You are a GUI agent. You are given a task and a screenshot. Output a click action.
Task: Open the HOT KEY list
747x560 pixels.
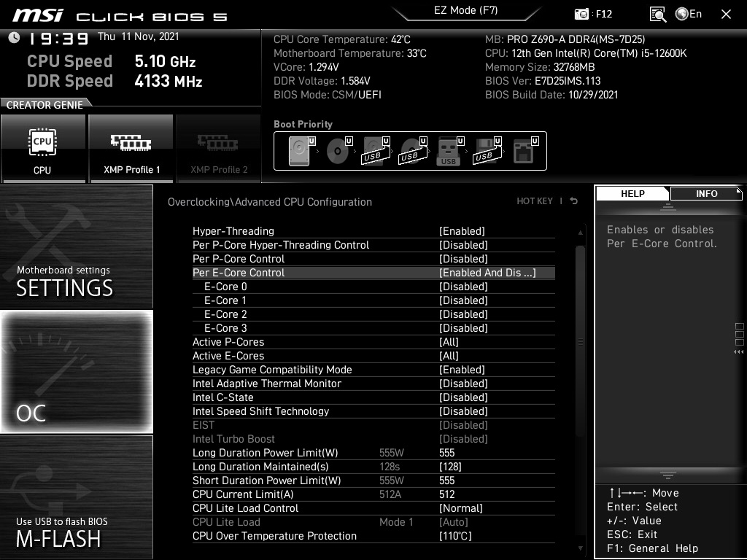[x=535, y=201]
